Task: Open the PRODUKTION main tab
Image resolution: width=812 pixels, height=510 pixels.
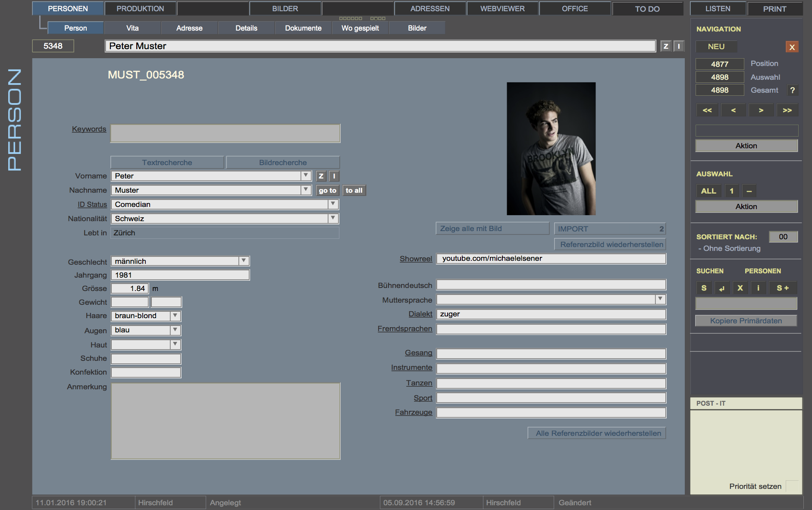Action: [x=140, y=9]
